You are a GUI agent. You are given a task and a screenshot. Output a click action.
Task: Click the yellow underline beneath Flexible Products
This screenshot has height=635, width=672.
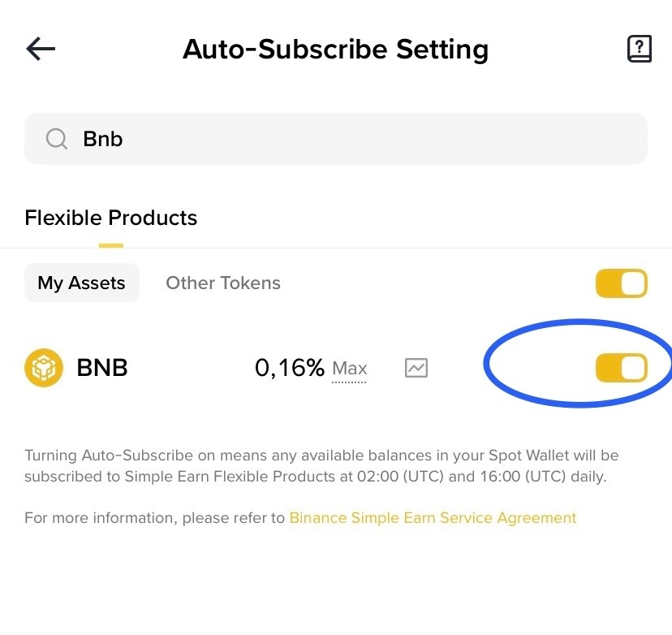click(111, 245)
